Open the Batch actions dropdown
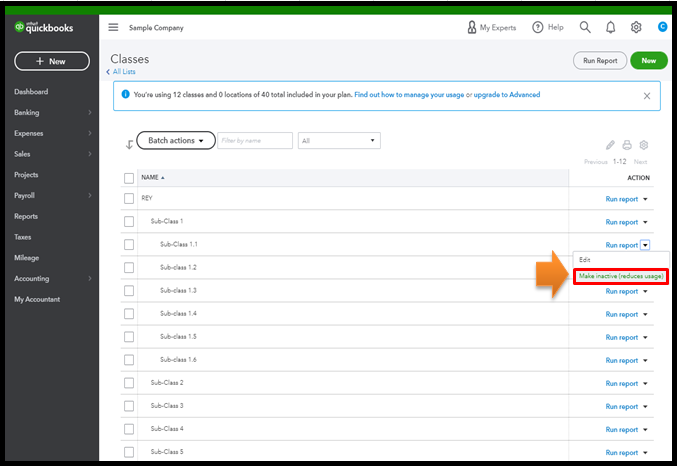Image resolution: width=677 pixels, height=466 pixels. tap(176, 140)
